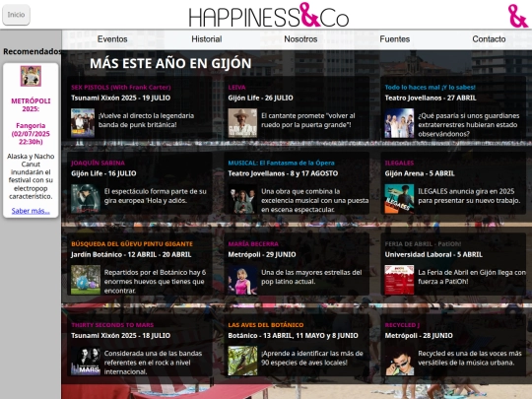The height and width of the screenshot is (399, 532).
Task: Click the '90 especies de aves locales' description
Action: [312, 358]
